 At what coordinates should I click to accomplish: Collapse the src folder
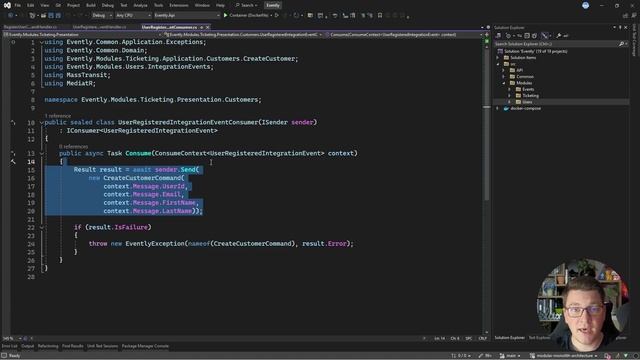tap(498, 64)
